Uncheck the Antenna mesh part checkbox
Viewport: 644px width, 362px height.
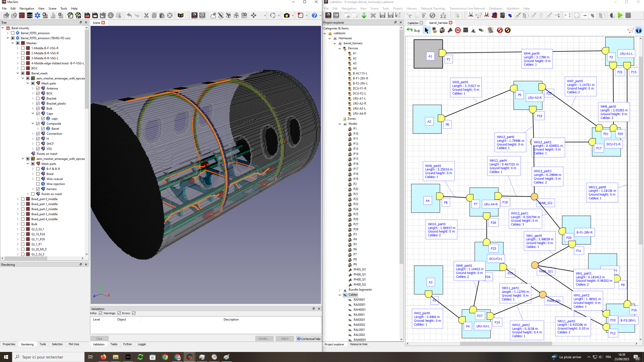[38, 88]
